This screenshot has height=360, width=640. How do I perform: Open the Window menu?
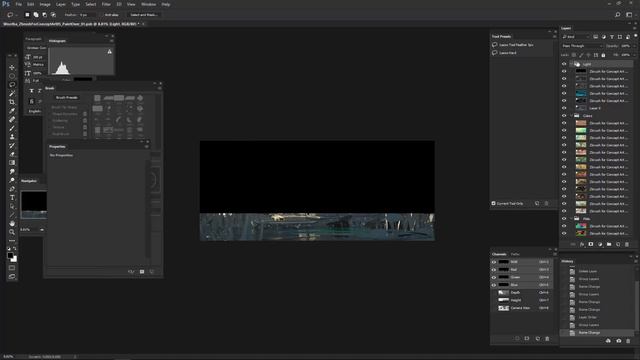[x=149, y=4]
